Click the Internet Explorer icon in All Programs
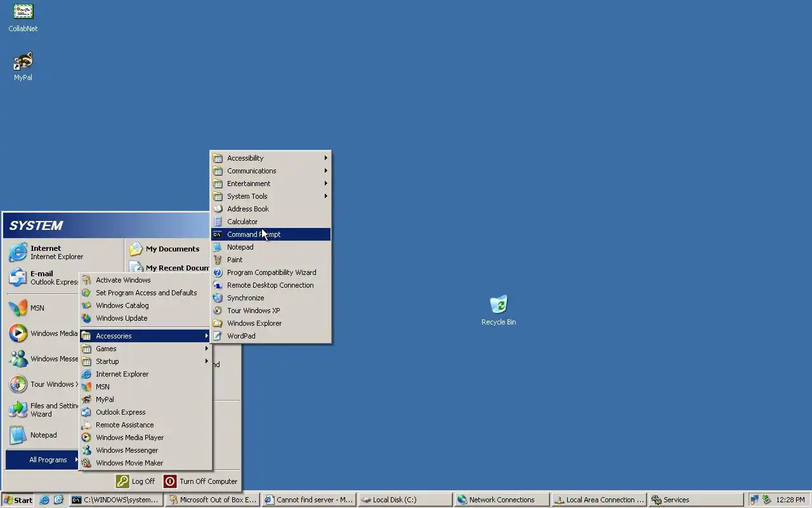 [x=86, y=374]
